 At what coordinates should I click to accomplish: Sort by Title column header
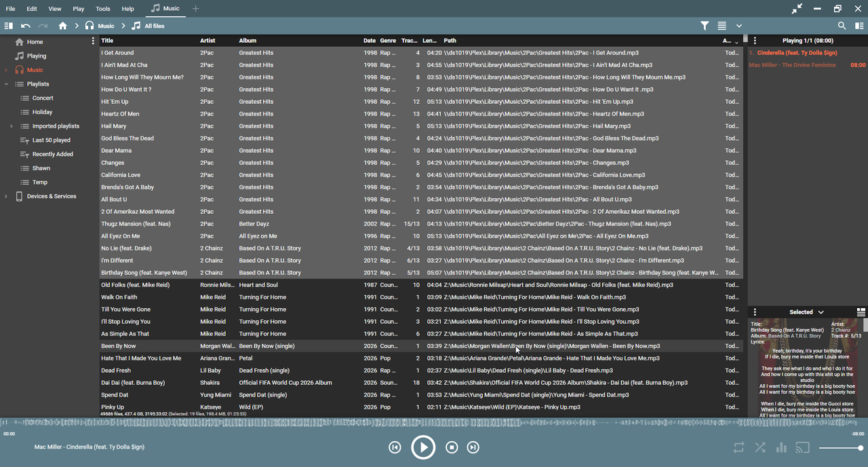coord(149,41)
